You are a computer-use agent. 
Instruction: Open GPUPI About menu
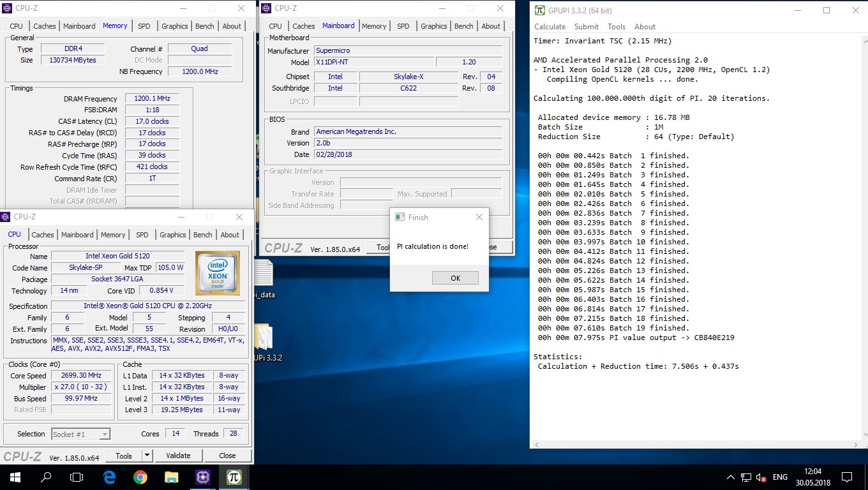point(645,27)
